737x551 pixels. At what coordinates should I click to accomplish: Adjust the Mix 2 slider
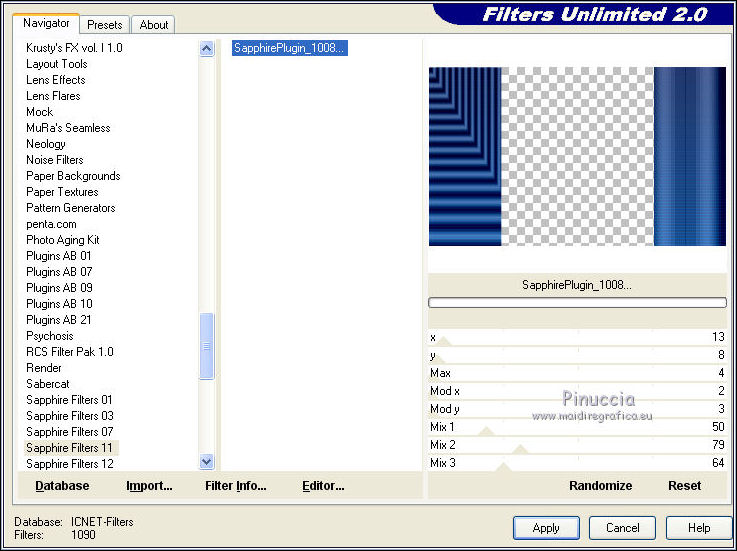pos(577,445)
